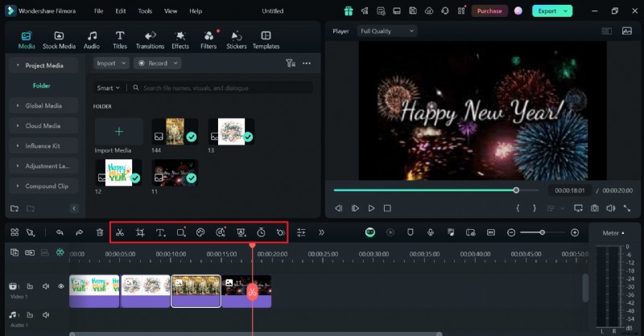644x336 pixels.
Task: Click the save project icon
Action: (x=413, y=11)
